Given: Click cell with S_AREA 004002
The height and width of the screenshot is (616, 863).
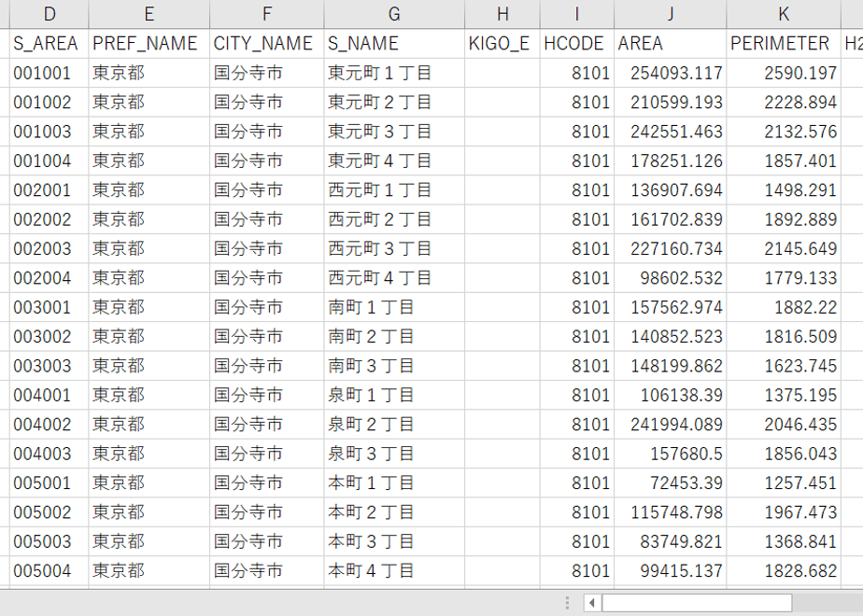Looking at the screenshot, I should (49, 424).
